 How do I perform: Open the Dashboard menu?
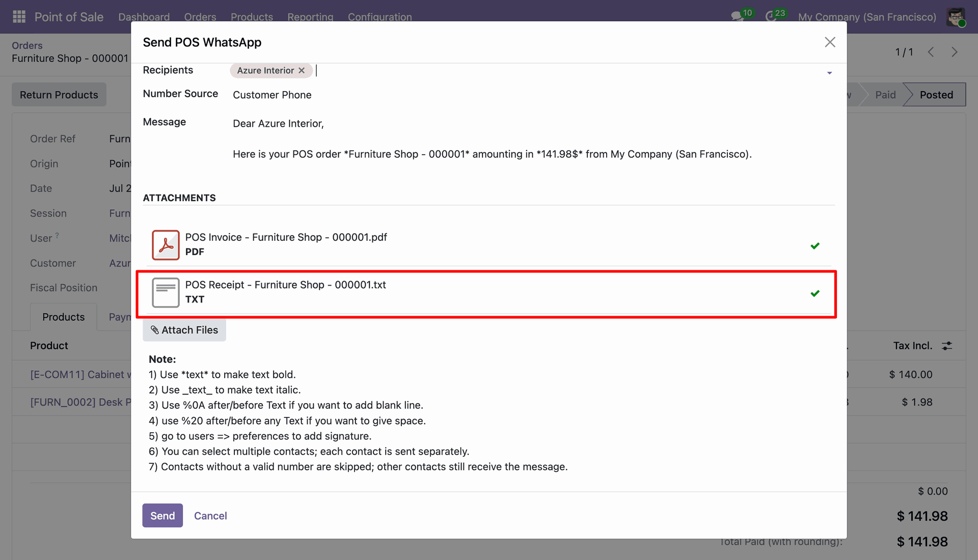click(144, 17)
